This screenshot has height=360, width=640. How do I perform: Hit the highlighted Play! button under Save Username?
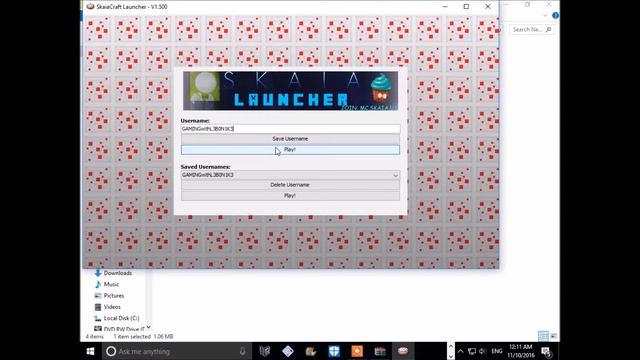(x=290, y=150)
